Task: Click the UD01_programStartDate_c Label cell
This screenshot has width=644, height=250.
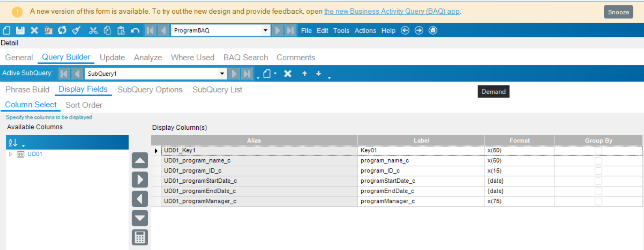Action: [421, 181]
